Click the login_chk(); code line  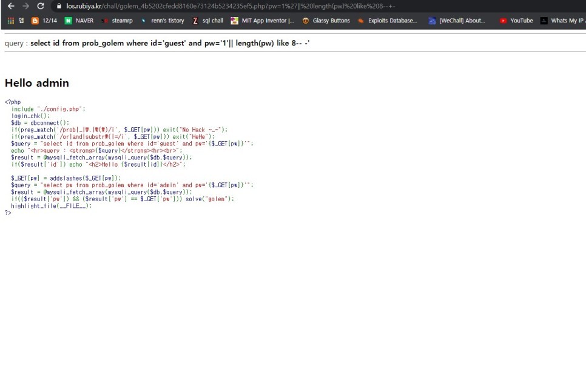tap(30, 116)
